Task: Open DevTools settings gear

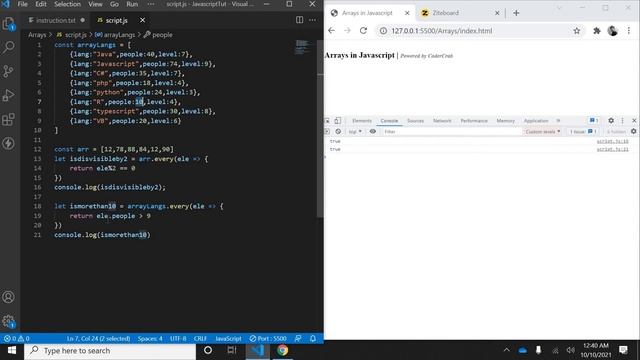Action: (611, 121)
